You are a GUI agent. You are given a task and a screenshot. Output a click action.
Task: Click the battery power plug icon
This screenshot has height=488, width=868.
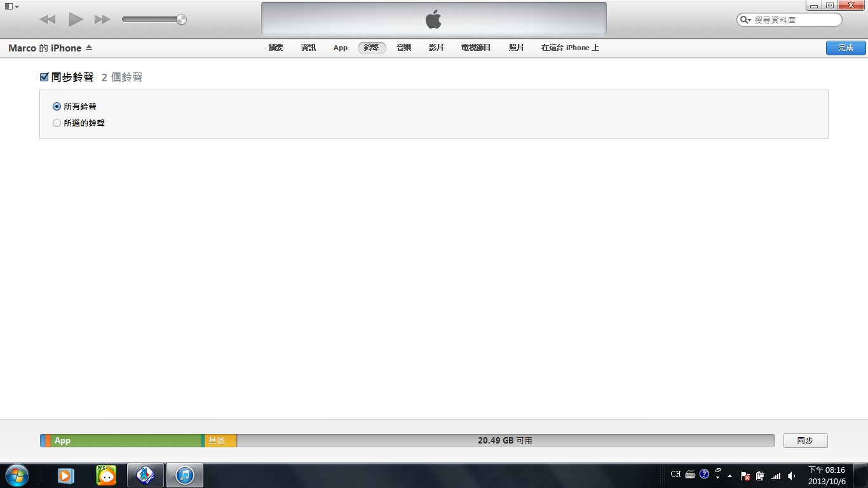[760, 475]
